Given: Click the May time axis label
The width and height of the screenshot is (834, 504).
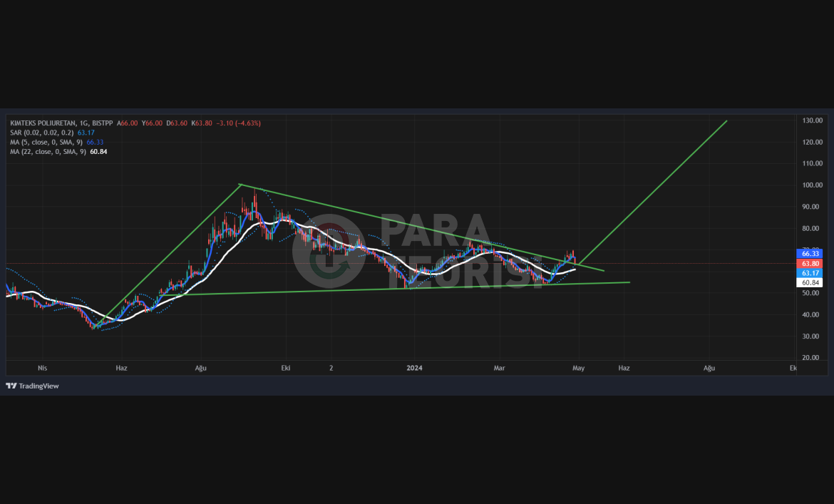Looking at the screenshot, I should click(x=578, y=368).
